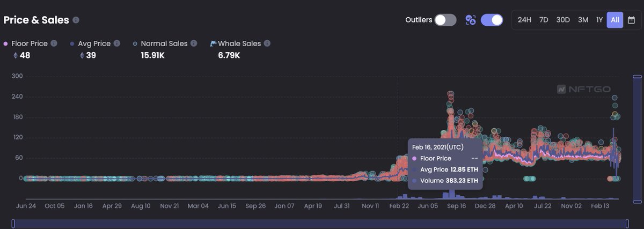Click info icon beside Price & Sales title
The height and width of the screenshot is (229, 644).
point(76,20)
